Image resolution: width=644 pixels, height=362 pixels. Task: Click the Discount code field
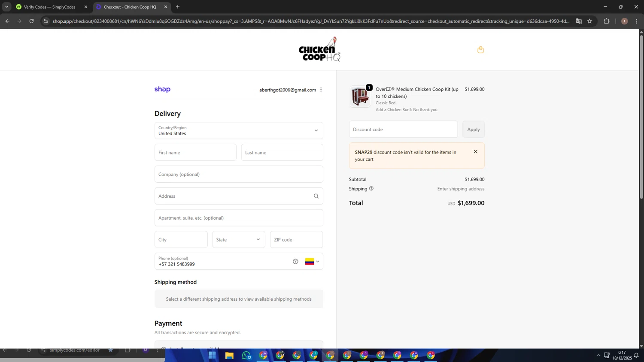click(x=403, y=129)
